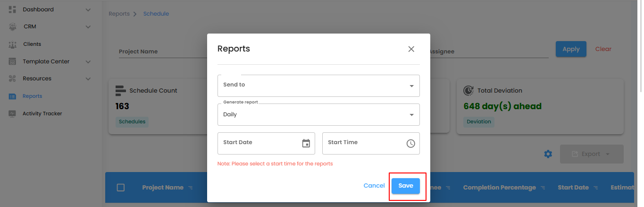Go to Reports breadcrumb link
The width and height of the screenshot is (644, 207).
[119, 14]
